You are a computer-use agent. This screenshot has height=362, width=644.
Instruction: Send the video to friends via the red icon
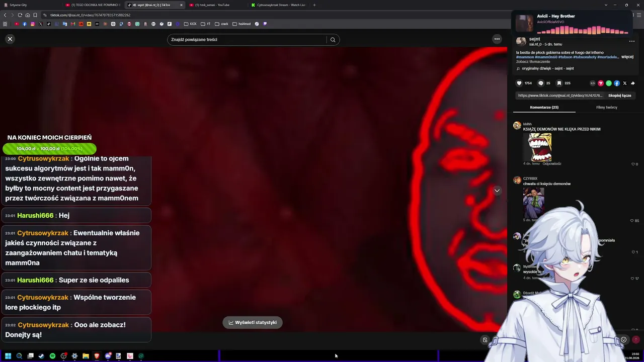601,83
